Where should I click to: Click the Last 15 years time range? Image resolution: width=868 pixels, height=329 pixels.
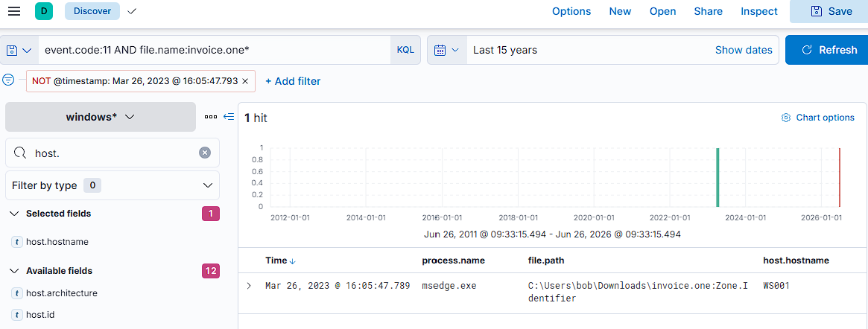coord(505,51)
